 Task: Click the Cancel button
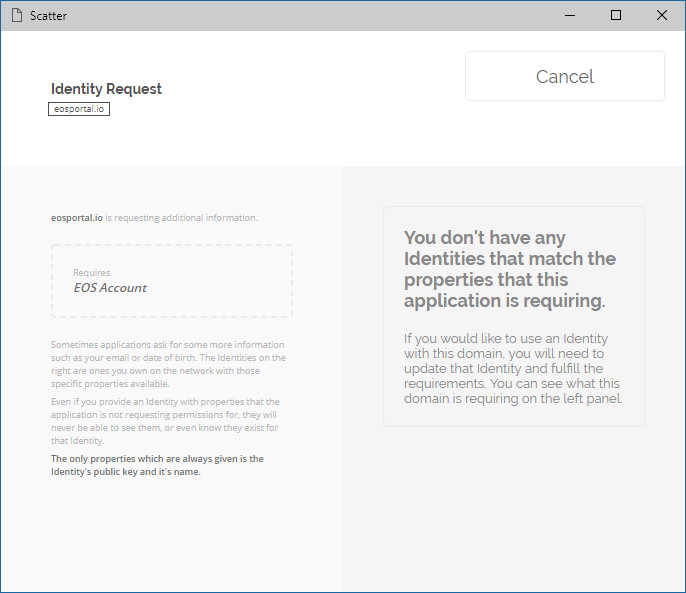pyautogui.click(x=564, y=76)
